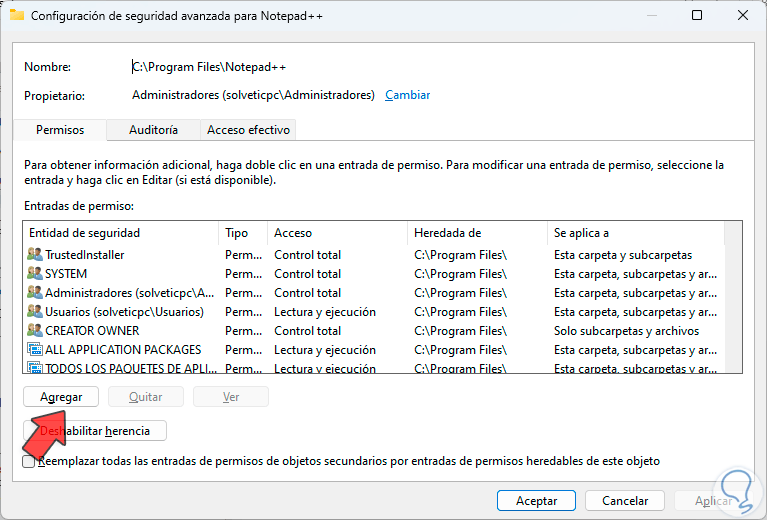This screenshot has width=767, height=520.
Task: Click the TODOS LOS PAQUETES entry icon
Action: click(35, 368)
